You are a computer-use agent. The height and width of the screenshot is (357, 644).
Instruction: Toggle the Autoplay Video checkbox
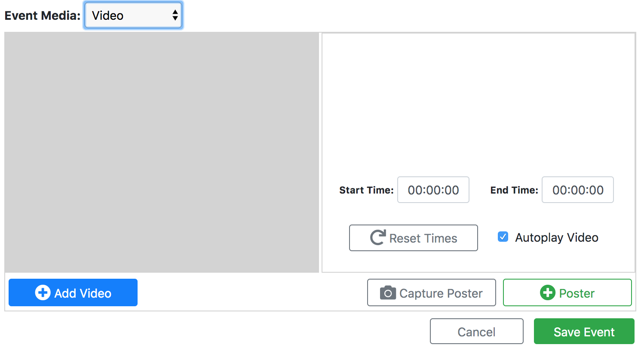click(x=503, y=237)
